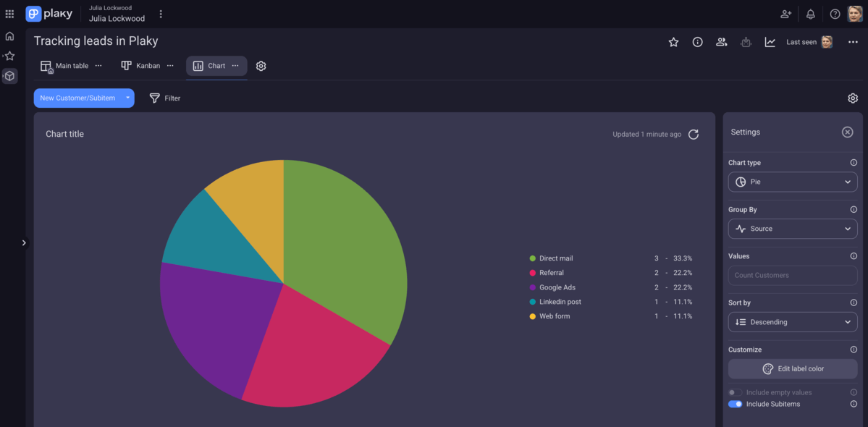
Task: Open the Chart type dropdown showing Pie
Action: coord(792,182)
